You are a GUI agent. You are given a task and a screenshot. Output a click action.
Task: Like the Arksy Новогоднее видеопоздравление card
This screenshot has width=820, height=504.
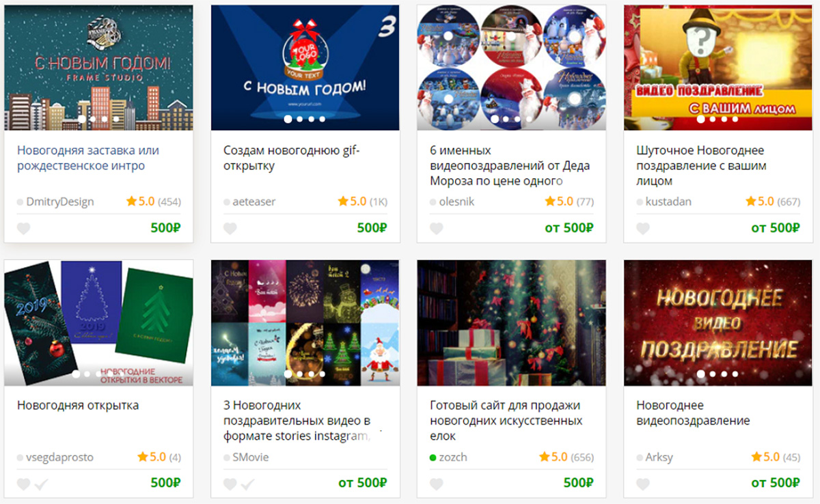(x=643, y=484)
